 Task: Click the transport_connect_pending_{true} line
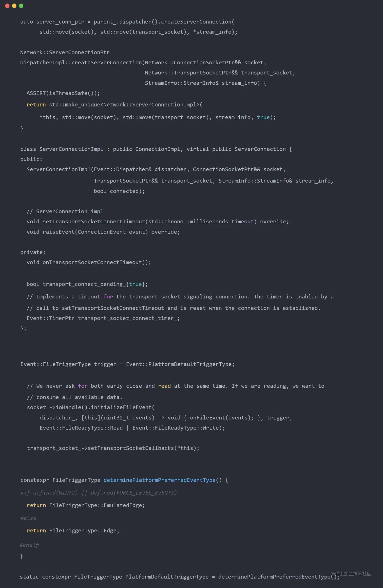tap(87, 284)
